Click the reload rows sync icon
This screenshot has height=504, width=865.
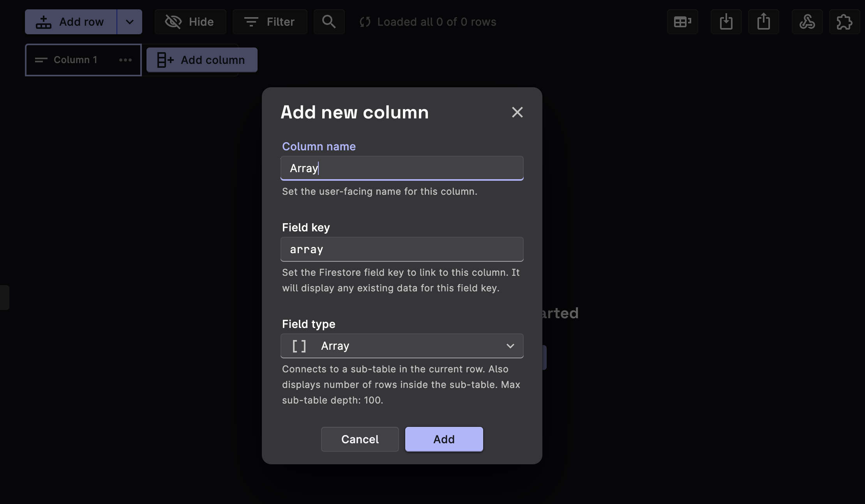pyautogui.click(x=365, y=22)
